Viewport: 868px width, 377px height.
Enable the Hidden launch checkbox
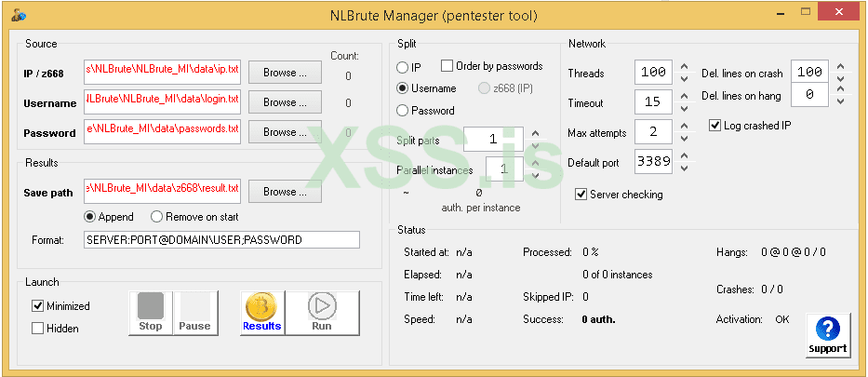pyautogui.click(x=37, y=329)
